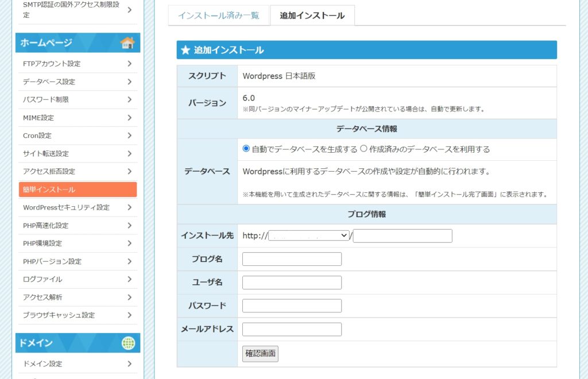Click the arrow icon next to FTPアカウント設定
This screenshot has width=588, height=379.
130,64
